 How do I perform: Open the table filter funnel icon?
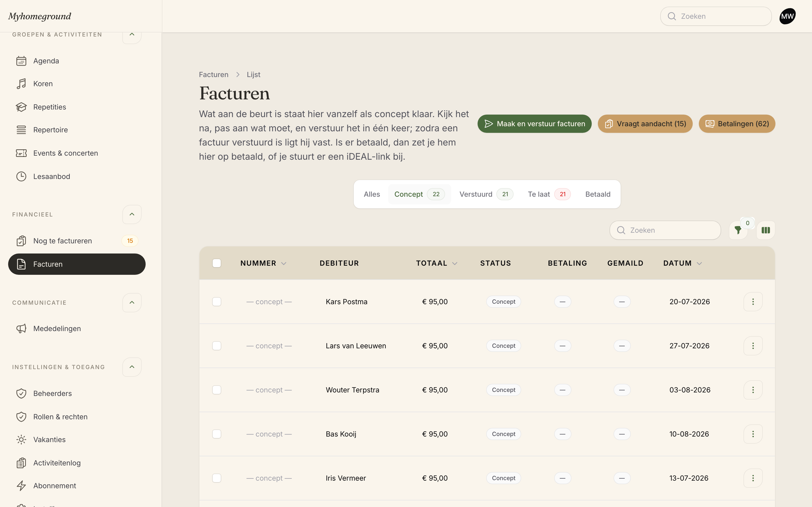(x=738, y=230)
